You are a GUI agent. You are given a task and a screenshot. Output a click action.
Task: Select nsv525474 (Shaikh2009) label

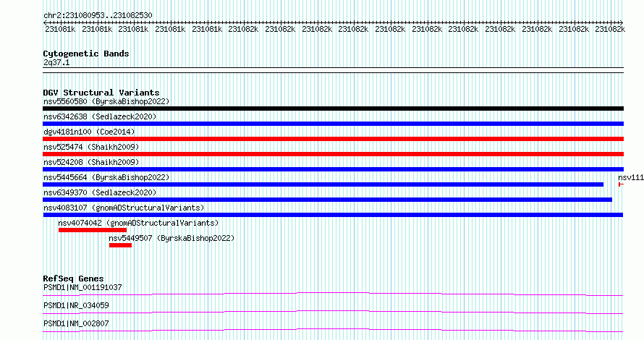91,147
